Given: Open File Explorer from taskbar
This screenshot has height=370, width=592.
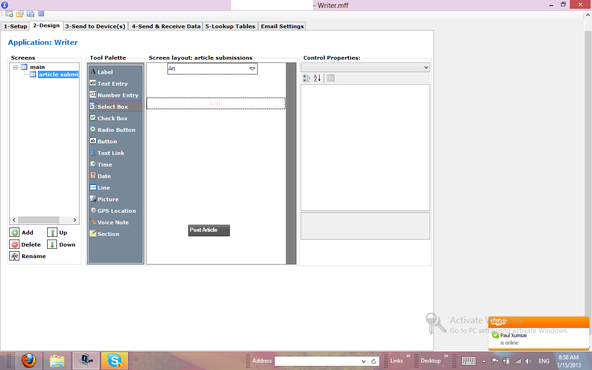Looking at the screenshot, I should [x=57, y=361].
